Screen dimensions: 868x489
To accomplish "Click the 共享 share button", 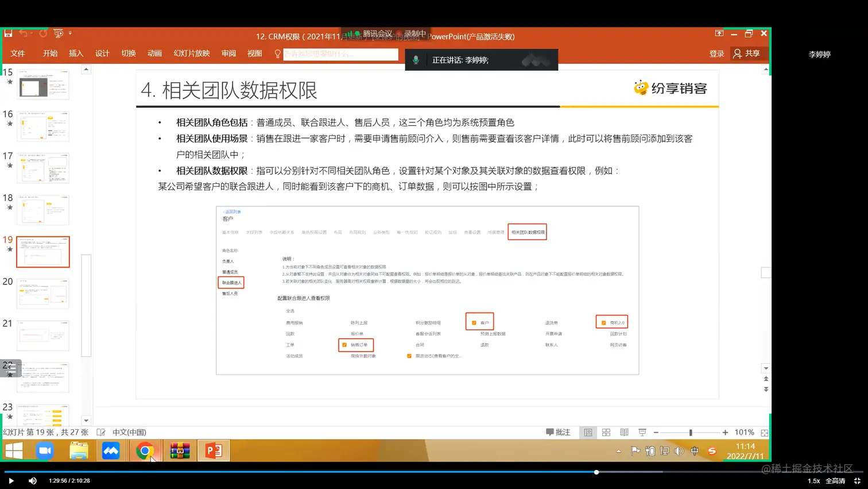I will point(747,53).
